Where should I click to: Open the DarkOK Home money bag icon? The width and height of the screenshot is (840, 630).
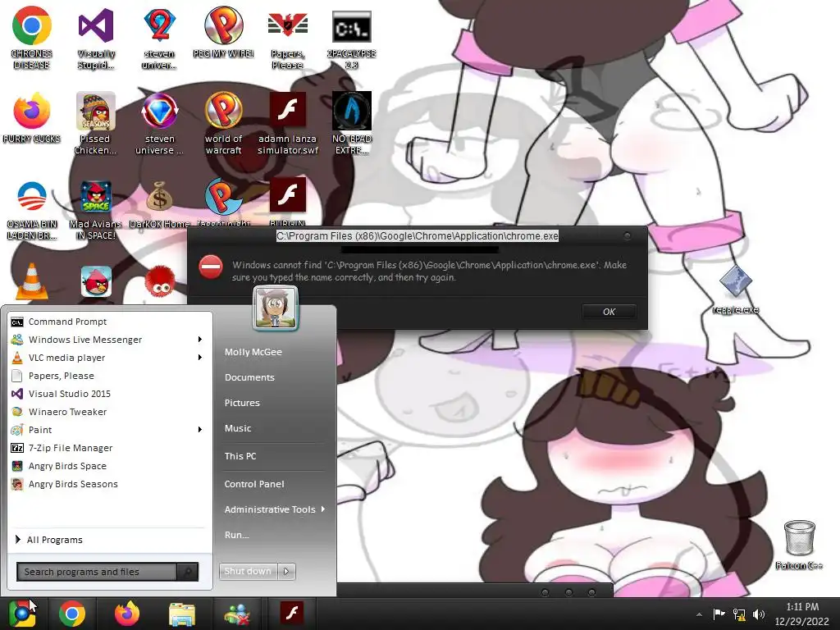[x=160, y=197]
